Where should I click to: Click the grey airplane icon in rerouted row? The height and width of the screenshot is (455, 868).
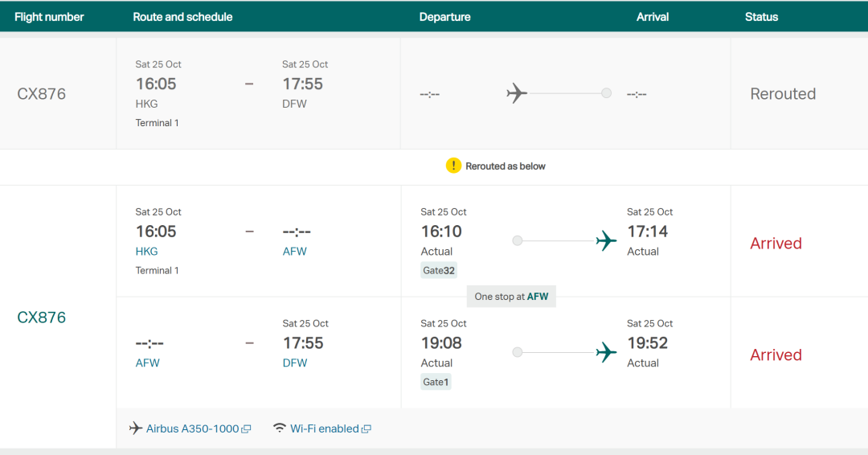(517, 93)
